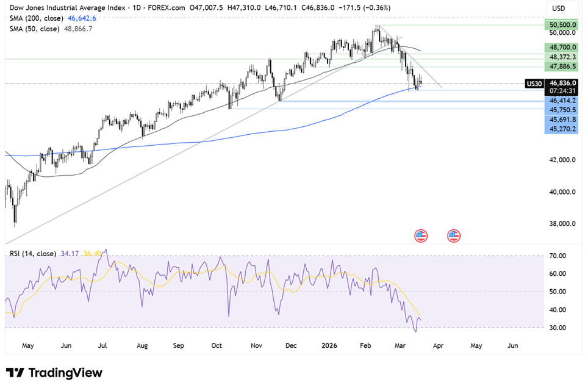Viewport: 588px width, 391px height.
Task: Click the Oct label on the time axis
Action: pos(217,346)
